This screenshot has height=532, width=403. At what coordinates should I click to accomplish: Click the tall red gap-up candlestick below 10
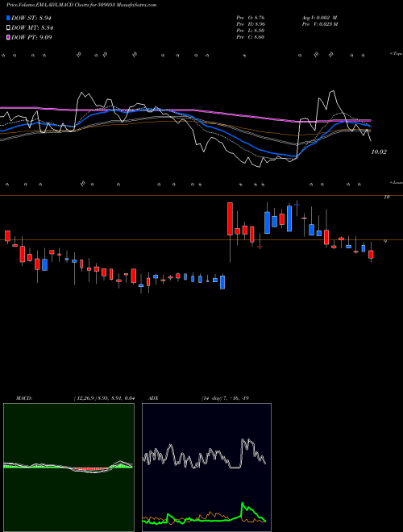coord(230,218)
